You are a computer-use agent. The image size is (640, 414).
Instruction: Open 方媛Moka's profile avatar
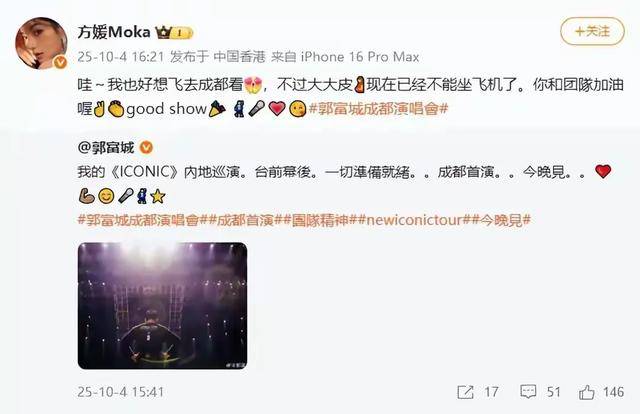tap(41, 43)
